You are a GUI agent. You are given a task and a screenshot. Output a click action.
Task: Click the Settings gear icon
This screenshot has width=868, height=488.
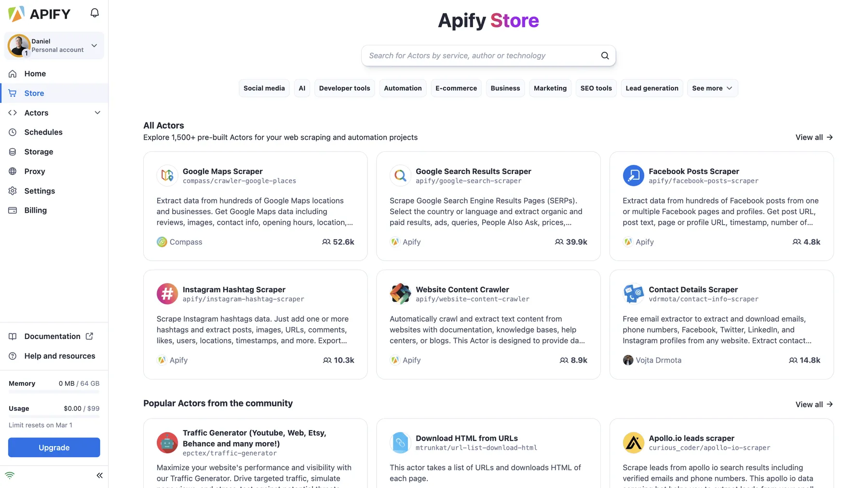pos(13,191)
